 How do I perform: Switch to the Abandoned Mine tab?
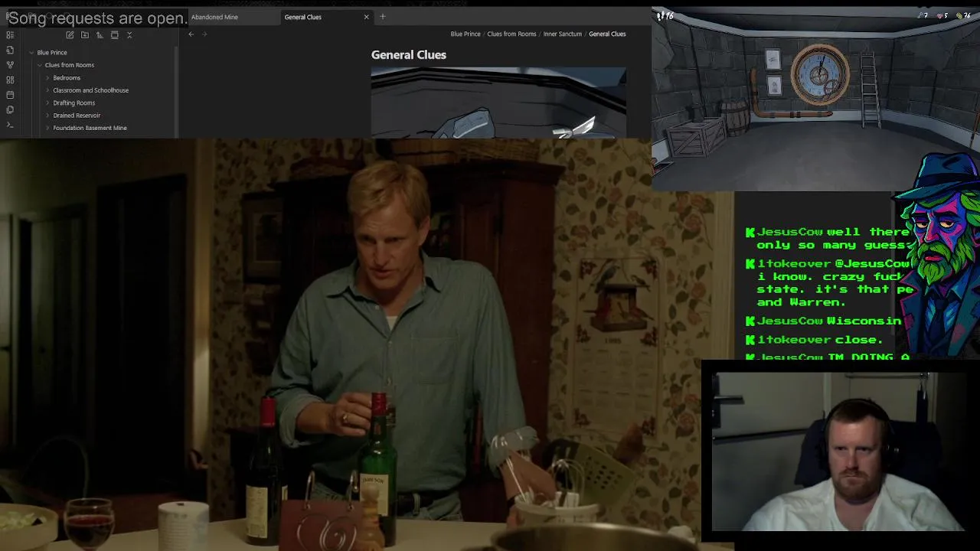click(x=214, y=17)
